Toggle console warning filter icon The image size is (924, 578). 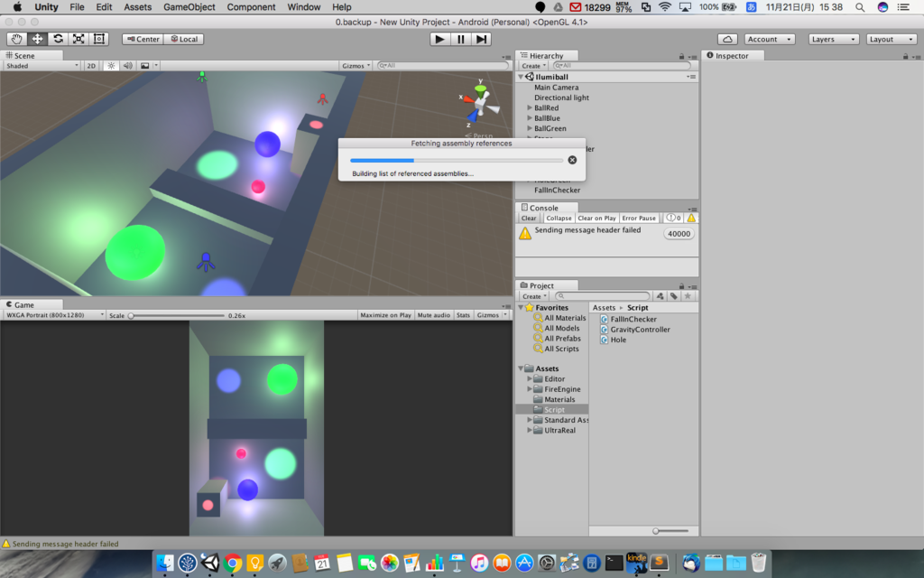691,218
